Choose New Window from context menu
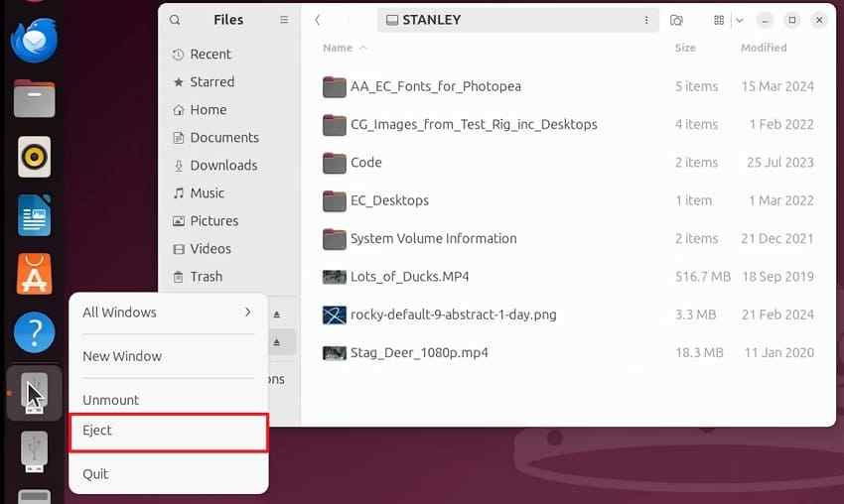 click(169, 356)
